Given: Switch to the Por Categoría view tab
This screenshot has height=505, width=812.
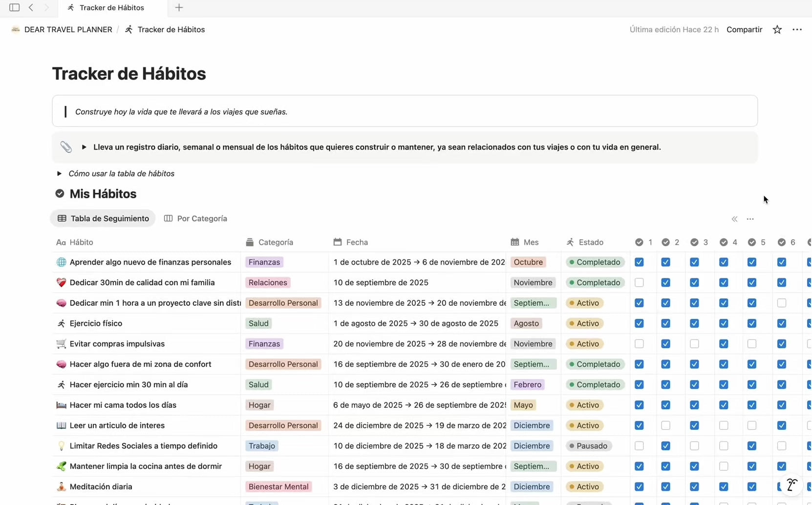Looking at the screenshot, I should 196,218.
